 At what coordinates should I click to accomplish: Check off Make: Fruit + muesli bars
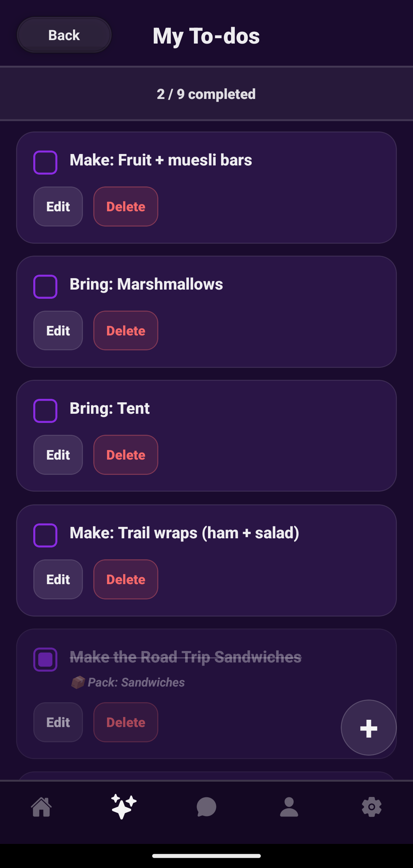click(46, 162)
